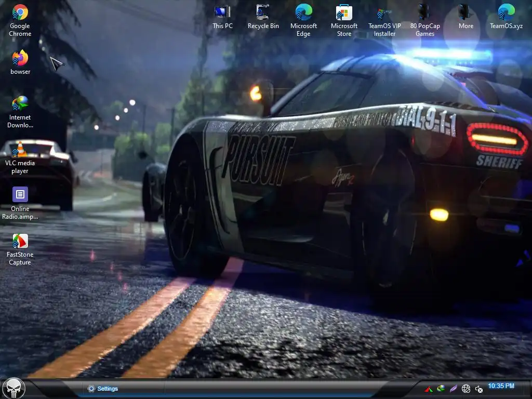532x399 pixels.
Task: Open the network disconnected globe tray icon
Action: pos(466,389)
